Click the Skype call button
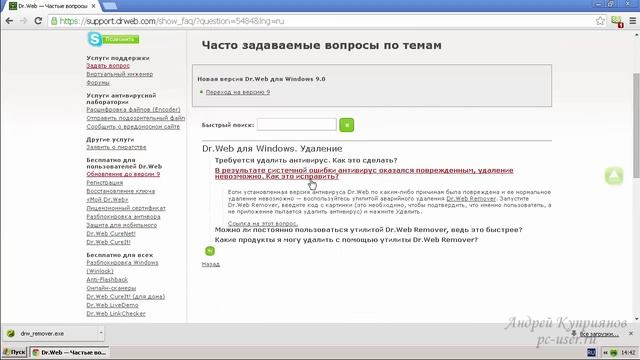The height and width of the screenshot is (360, 640). coord(113,39)
